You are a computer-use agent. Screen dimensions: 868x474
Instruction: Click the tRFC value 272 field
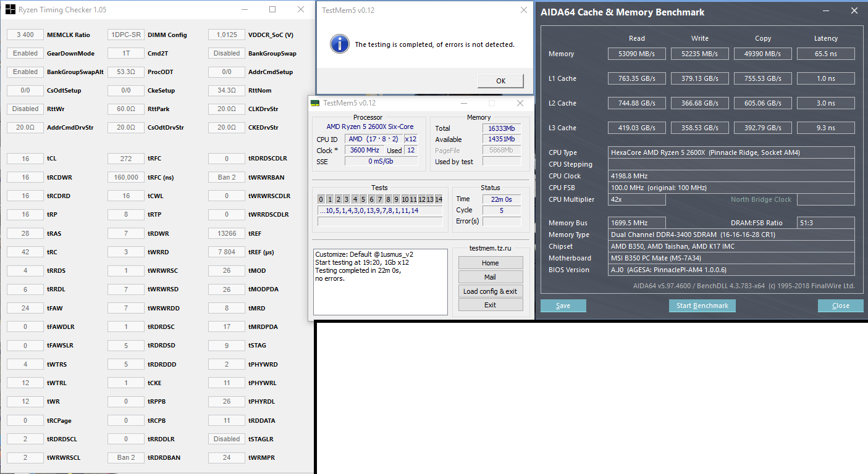126,159
